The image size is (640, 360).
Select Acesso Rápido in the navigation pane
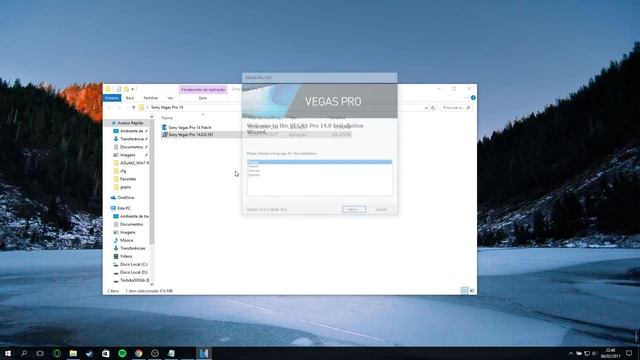130,123
